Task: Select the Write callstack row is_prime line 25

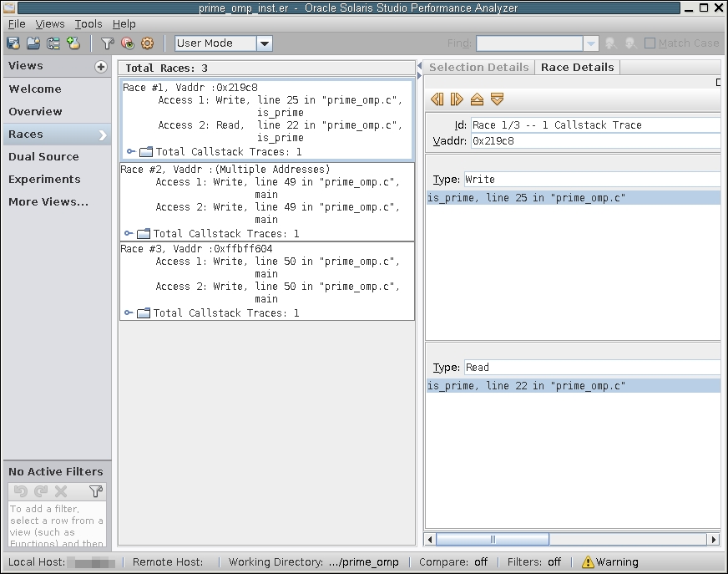Action: point(574,197)
